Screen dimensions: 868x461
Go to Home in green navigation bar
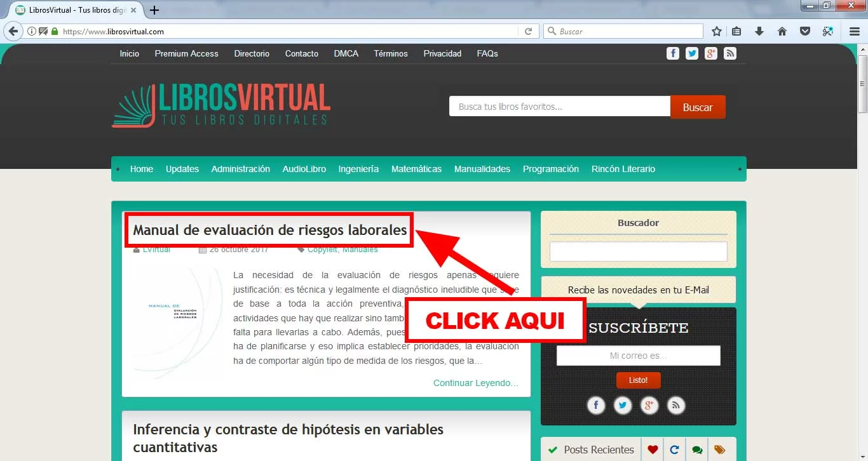(x=142, y=169)
